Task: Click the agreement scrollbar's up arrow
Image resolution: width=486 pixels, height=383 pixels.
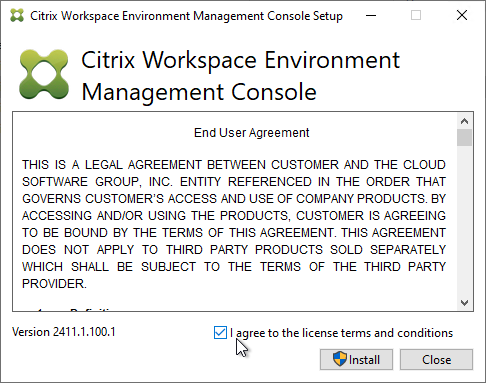Action: point(464,121)
